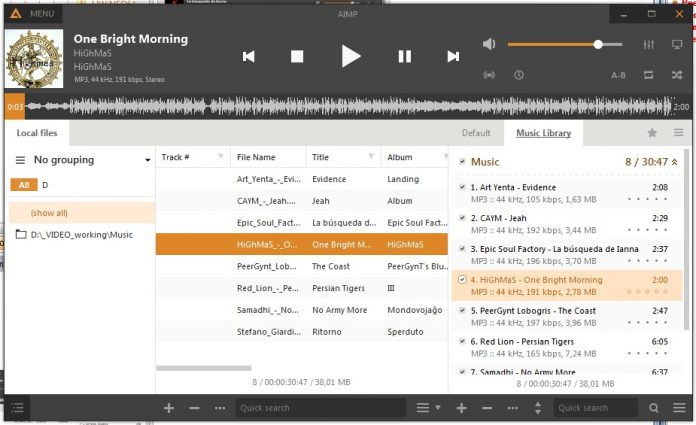Open the internet radio capture icon
Viewport: 696px width, 425px height.
click(490, 75)
